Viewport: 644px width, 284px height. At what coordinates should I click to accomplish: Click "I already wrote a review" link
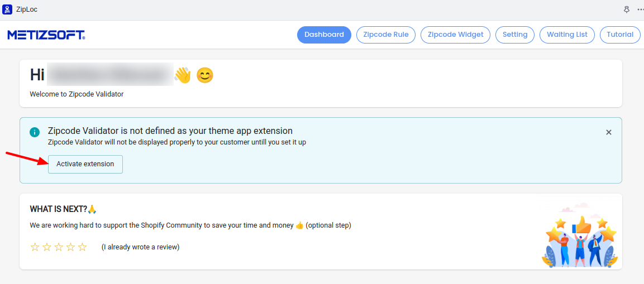140,247
